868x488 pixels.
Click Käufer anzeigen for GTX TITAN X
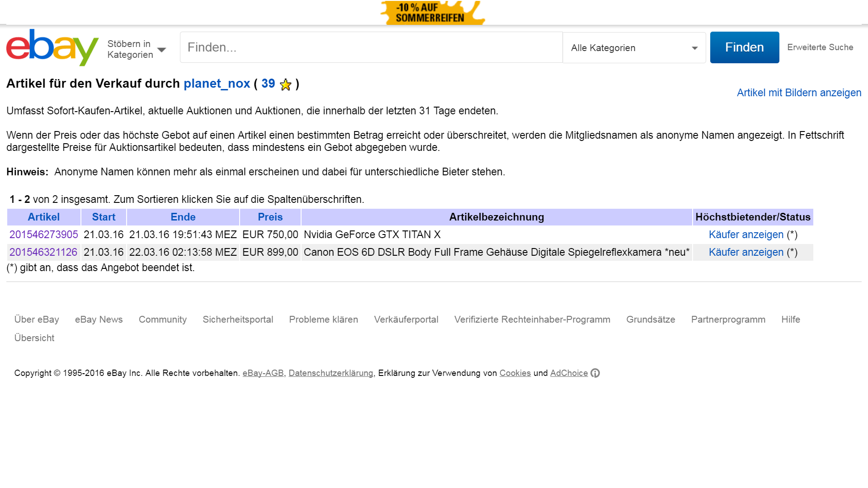(746, 235)
